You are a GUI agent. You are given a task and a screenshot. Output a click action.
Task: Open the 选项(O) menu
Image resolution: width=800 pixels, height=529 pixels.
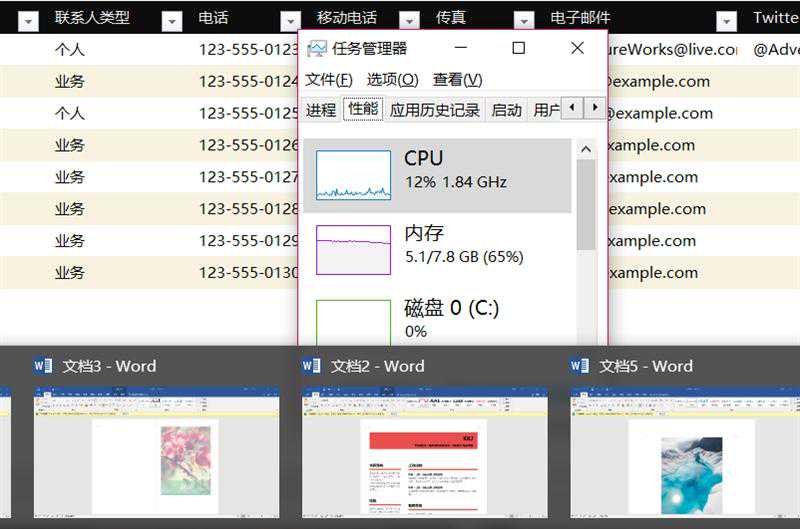[392, 80]
